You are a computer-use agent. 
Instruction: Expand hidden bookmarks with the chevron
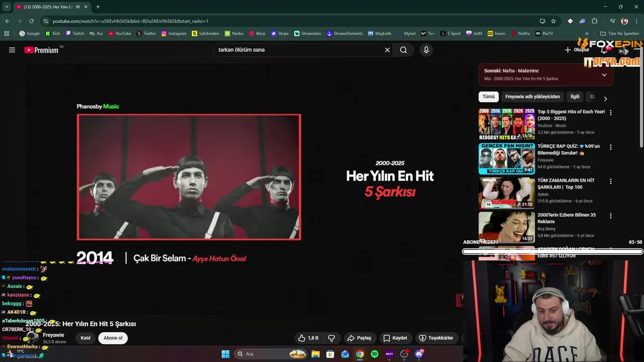pos(587,34)
